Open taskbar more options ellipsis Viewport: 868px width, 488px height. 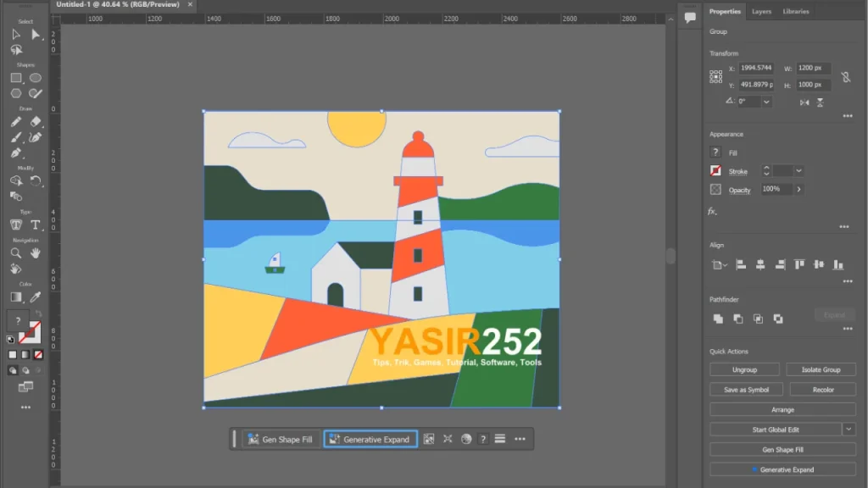pos(520,439)
